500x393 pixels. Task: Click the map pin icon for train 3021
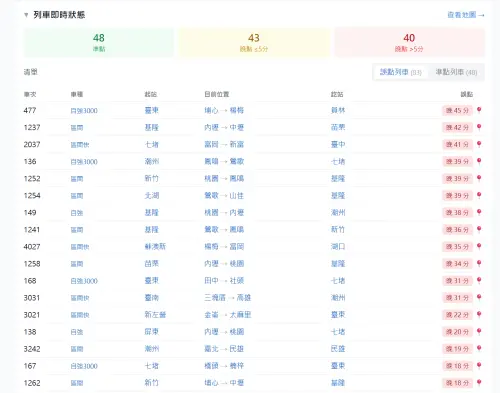tap(479, 314)
